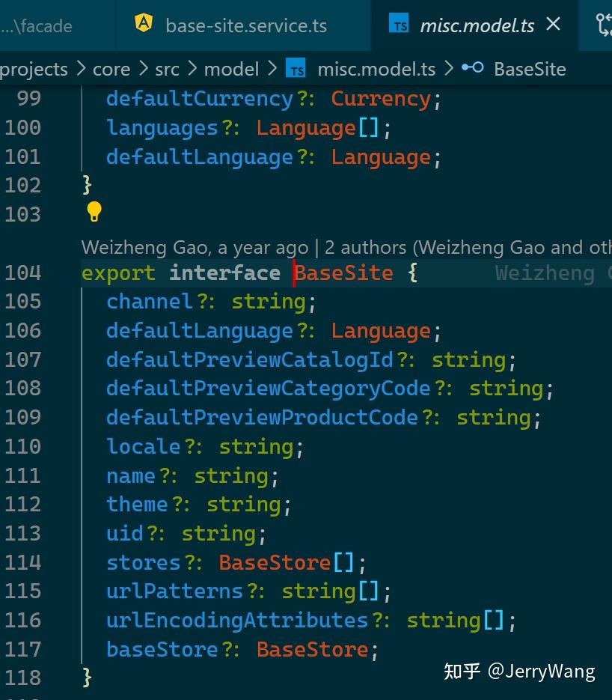Open the source control compare icon
Screen dimensions: 612x700
tap(604, 25)
